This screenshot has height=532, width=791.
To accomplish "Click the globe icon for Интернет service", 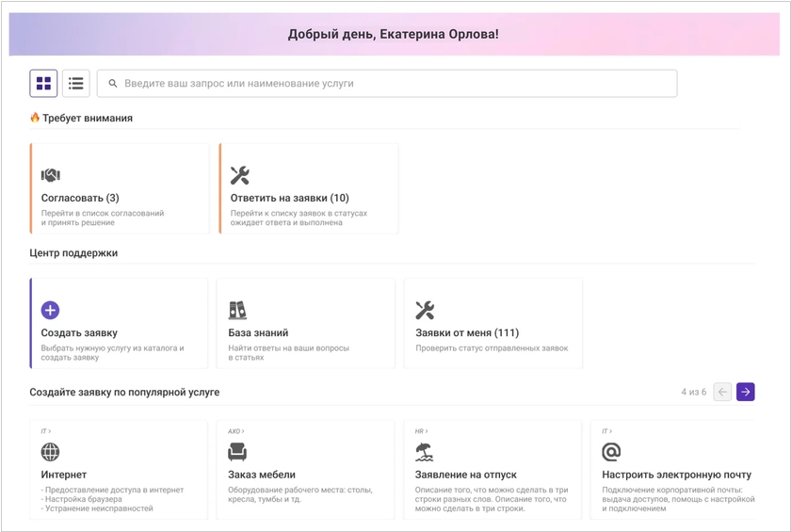I will tap(50, 452).
